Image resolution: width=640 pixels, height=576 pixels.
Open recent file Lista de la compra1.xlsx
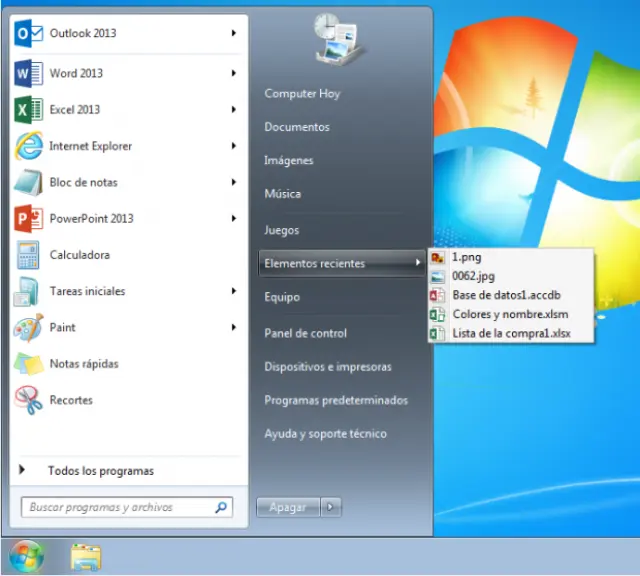[x=511, y=333]
